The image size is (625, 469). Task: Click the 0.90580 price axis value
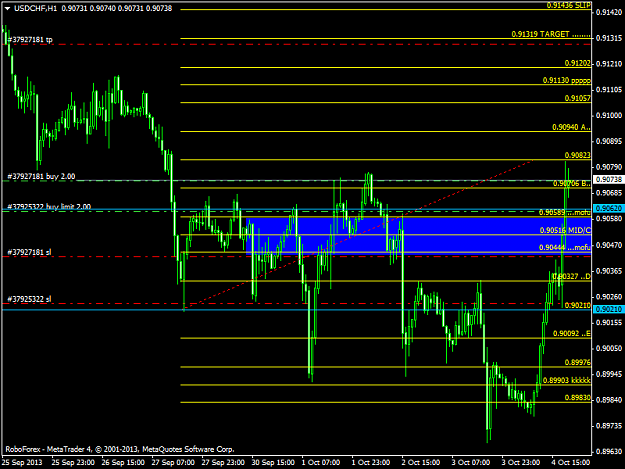click(609, 219)
